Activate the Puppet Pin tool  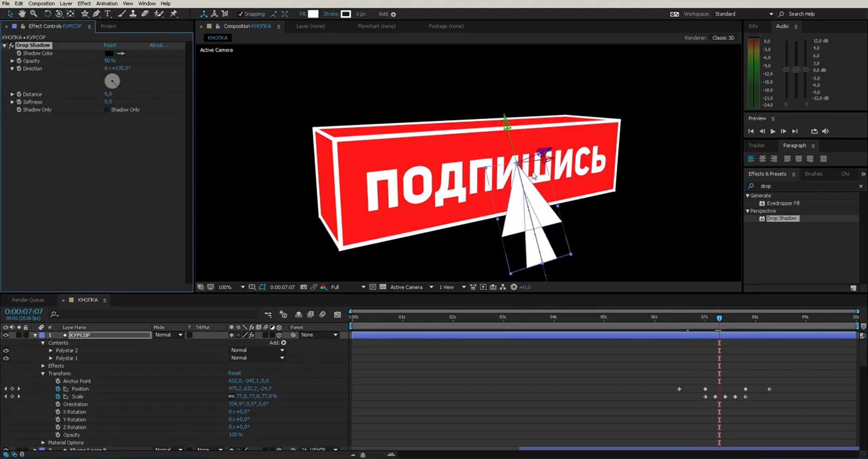(173, 14)
